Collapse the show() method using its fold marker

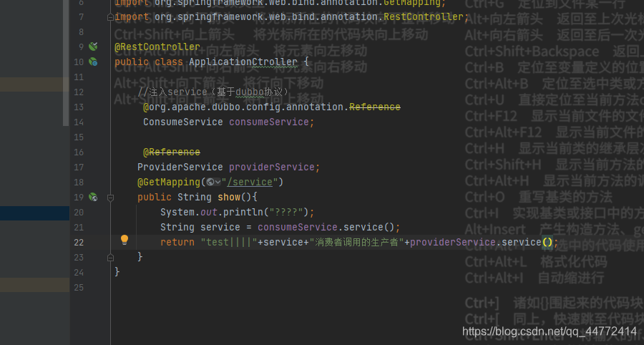[110, 198]
